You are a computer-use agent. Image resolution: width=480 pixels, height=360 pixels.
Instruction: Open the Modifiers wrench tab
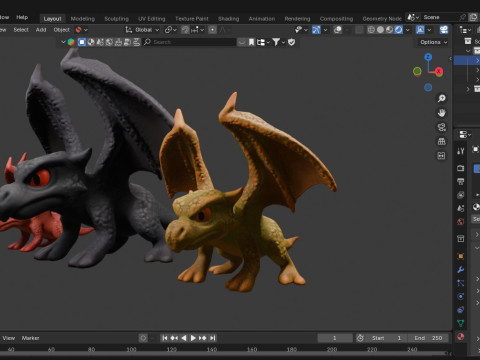coord(461,269)
